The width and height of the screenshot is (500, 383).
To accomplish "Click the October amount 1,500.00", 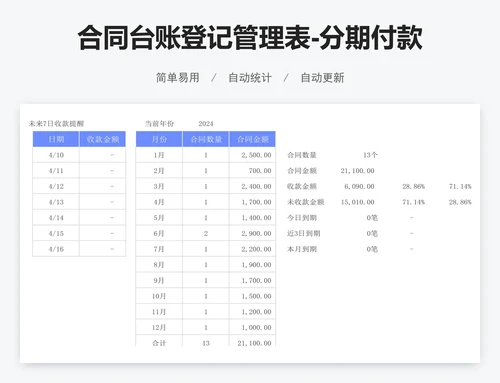I will coord(256,296).
